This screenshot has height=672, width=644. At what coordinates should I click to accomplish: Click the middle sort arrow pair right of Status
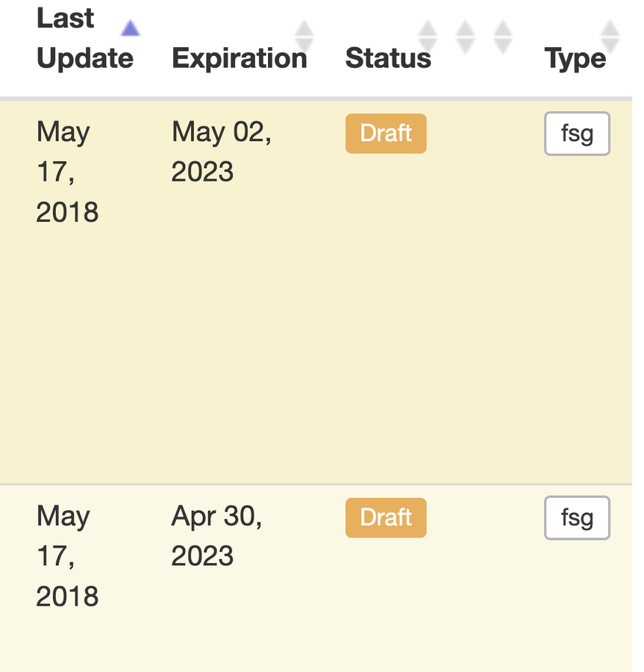[x=465, y=34]
